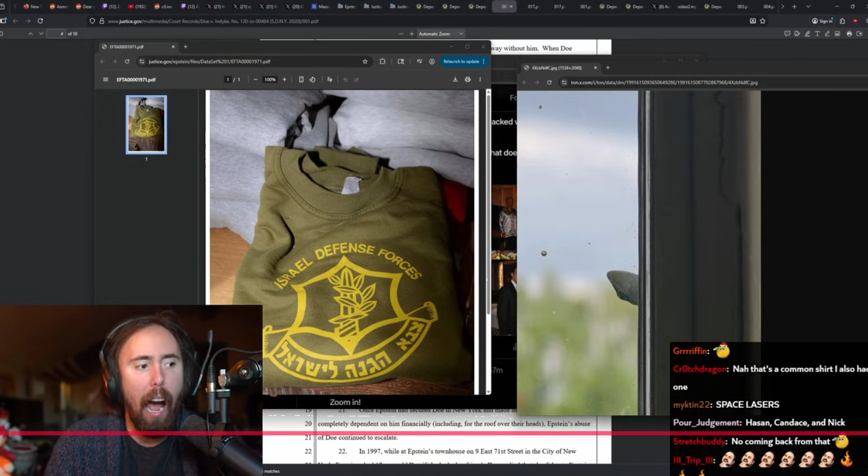
Task: Open the add-image tool in the background PDF toolbar
Action: pos(838,34)
